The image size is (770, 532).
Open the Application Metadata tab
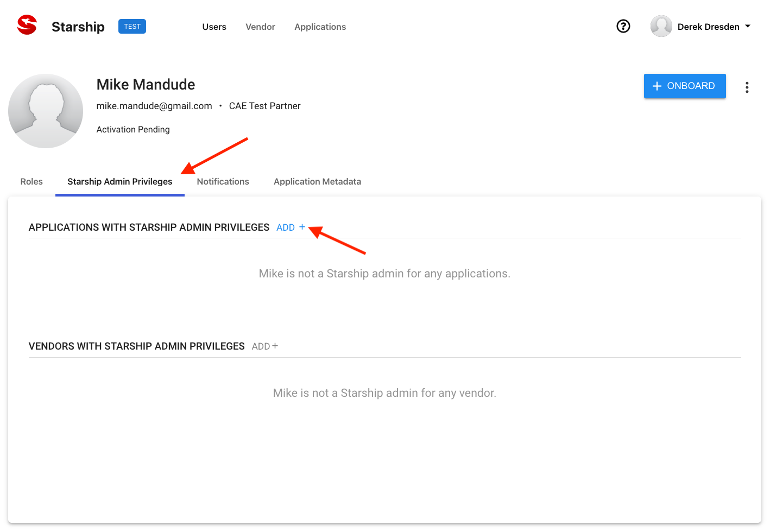point(317,181)
